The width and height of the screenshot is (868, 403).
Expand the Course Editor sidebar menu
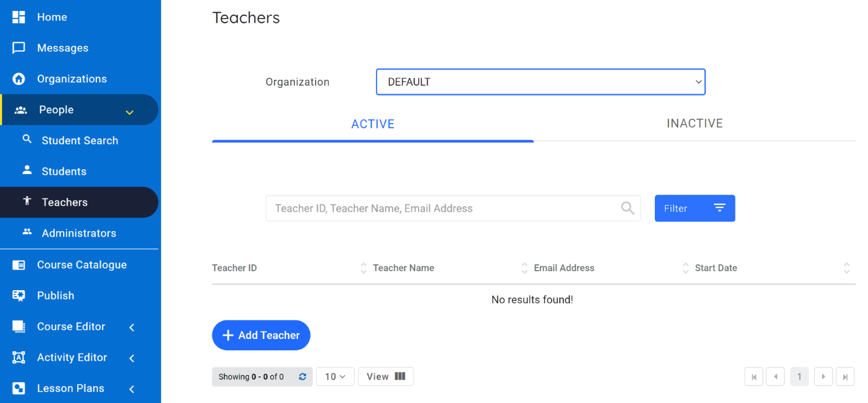132,327
